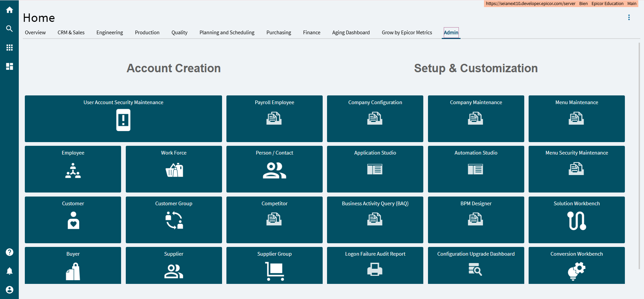644x299 pixels.
Task: Open Business Activity Query (BAQ) tile
Action: (x=375, y=220)
